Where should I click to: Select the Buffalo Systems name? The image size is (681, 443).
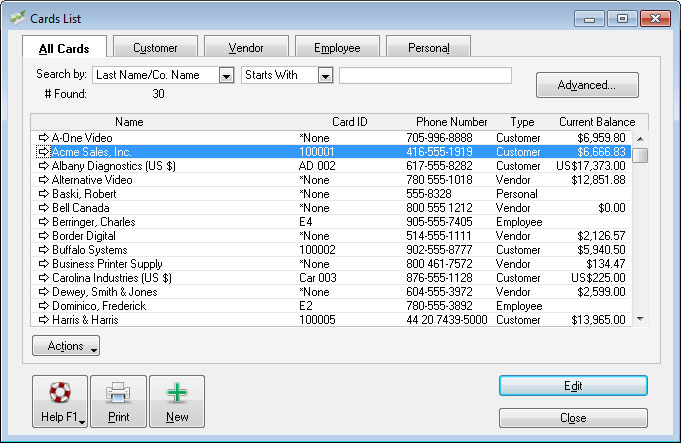tap(90, 250)
